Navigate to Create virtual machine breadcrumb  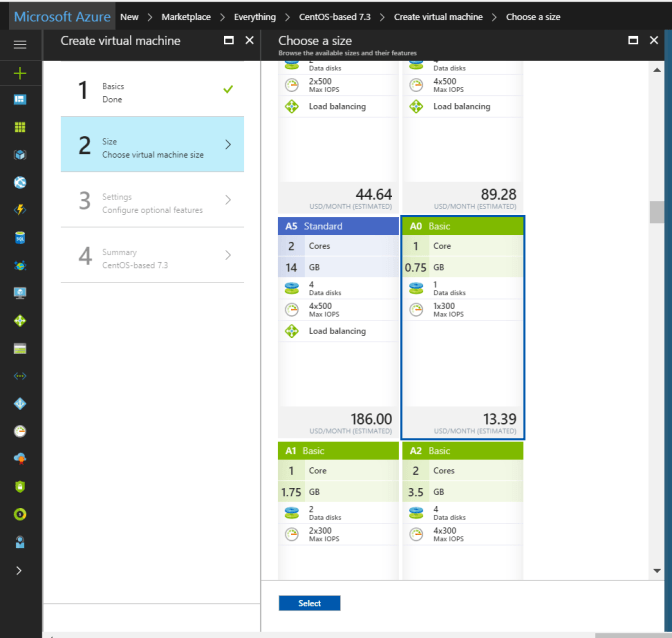[438, 17]
